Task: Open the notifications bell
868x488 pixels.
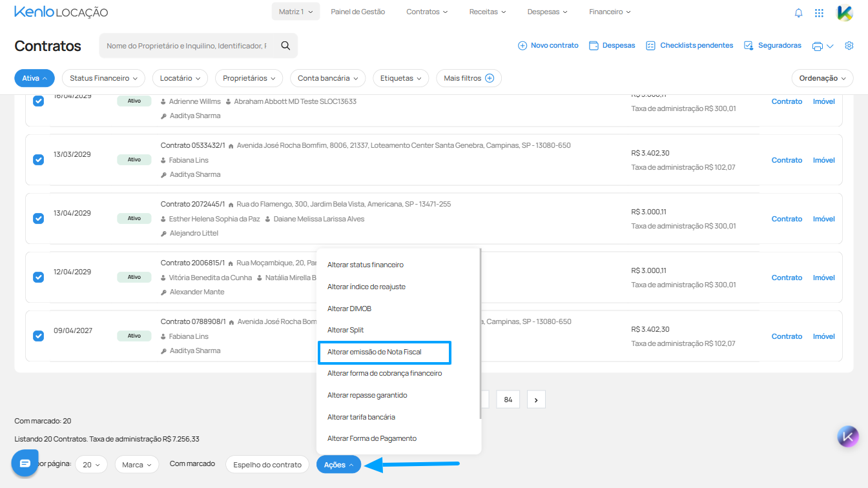Action: point(799,12)
